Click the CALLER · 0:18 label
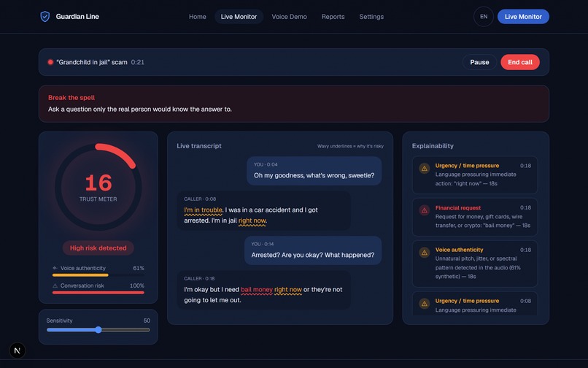Image resolution: width=588 pixels, height=368 pixels. tap(199, 279)
